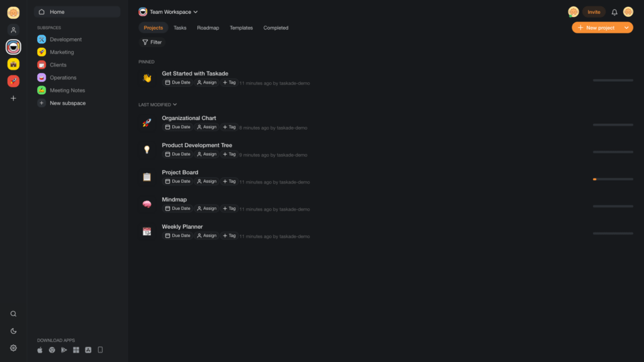Toggle dark mode moon icon

13,331
